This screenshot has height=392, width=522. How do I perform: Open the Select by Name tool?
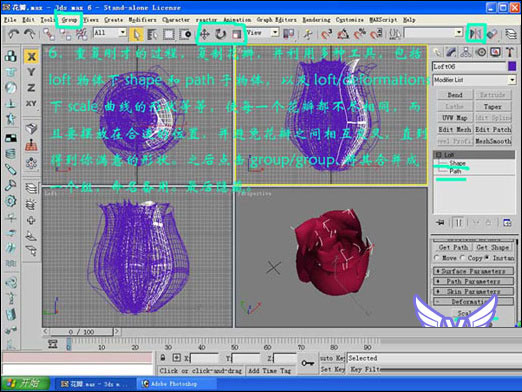(x=152, y=34)
